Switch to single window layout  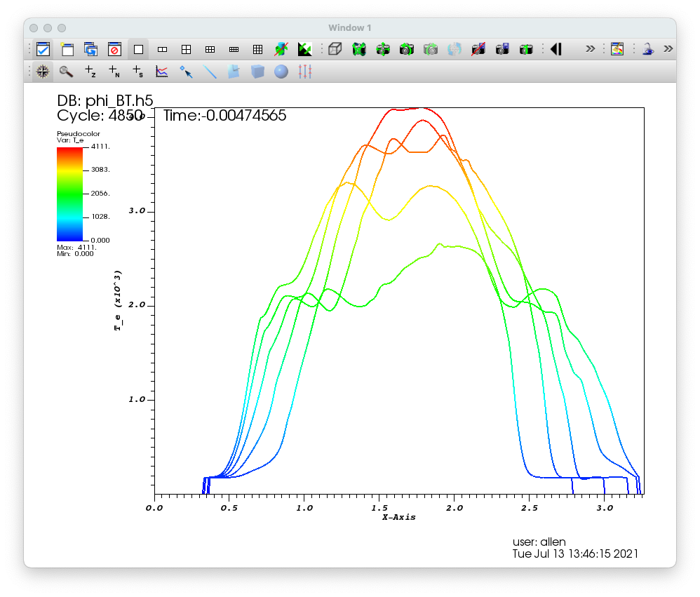pos(138,49)
